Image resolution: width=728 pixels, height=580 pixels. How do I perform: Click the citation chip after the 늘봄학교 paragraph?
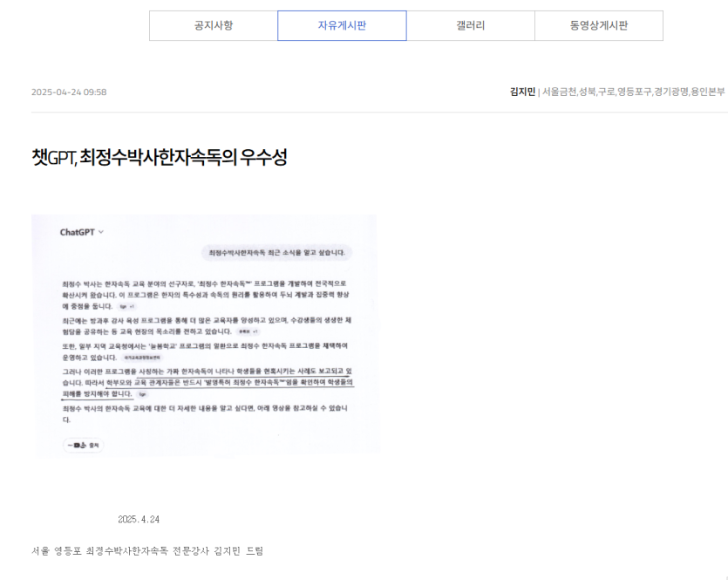tap(139, 358)
